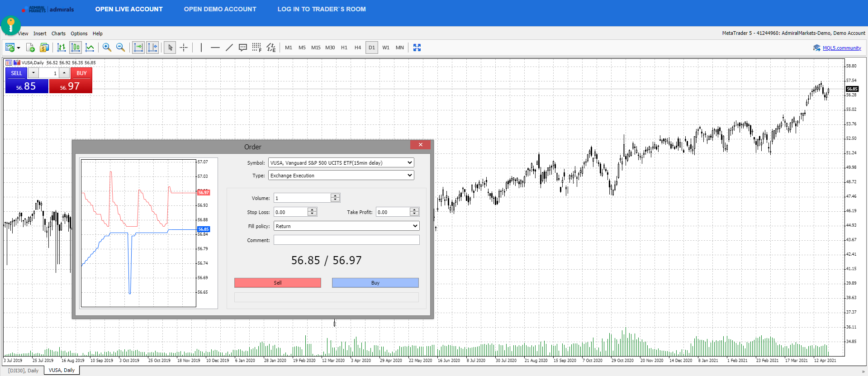Switch timeframe to M15
This screenshot has height=376, width=868.
point(316,48)
